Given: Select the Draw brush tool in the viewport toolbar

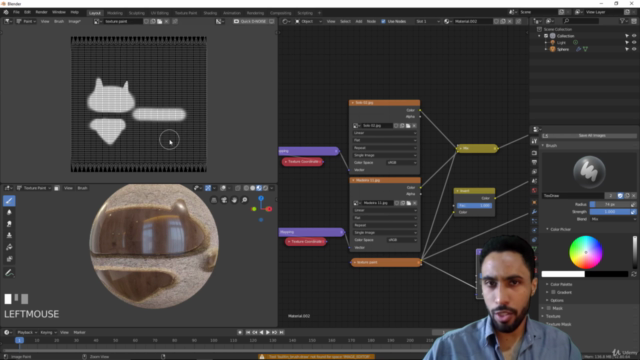Looking at the screenshot, I should [9, 201].
